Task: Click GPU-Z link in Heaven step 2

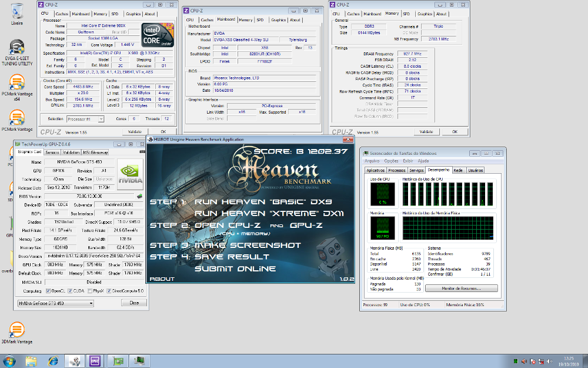Action: (306, 226)
